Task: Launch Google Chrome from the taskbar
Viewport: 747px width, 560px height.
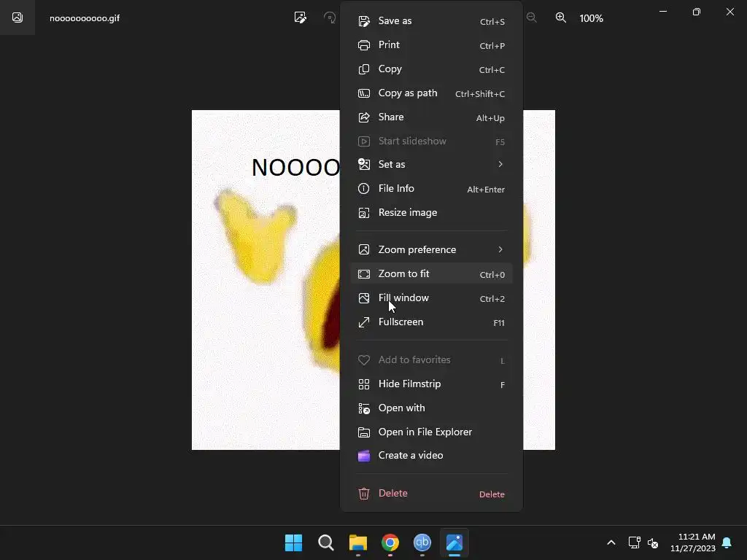Action: point(390,542)
